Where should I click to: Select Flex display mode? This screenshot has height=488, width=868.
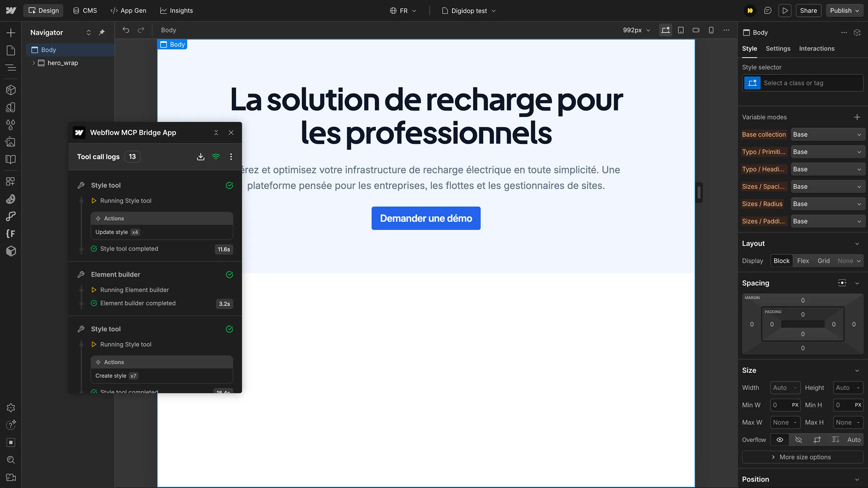pos(804,261)
